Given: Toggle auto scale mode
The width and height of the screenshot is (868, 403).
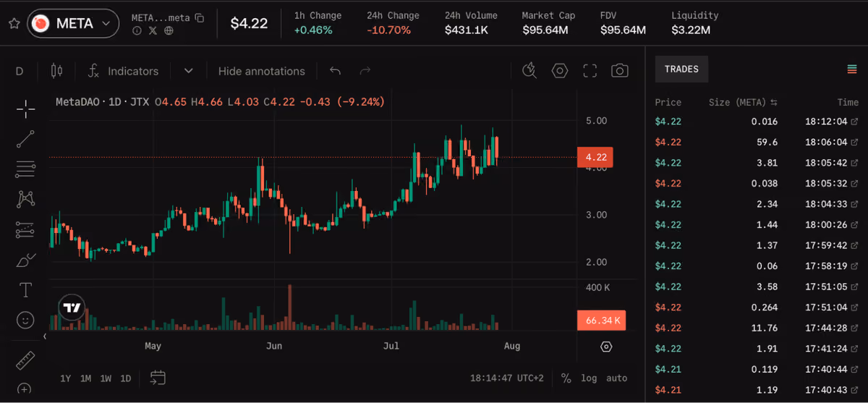Looking at the screenshot, I should click(616, 378).
